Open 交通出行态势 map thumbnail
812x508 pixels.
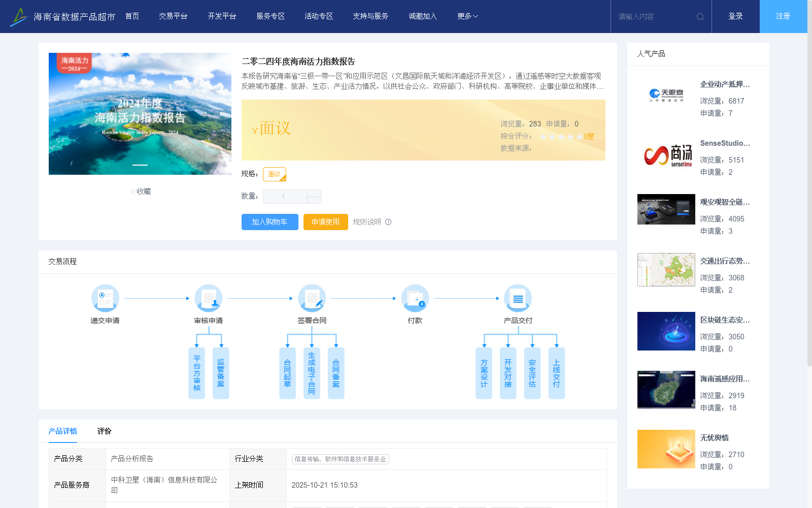tap(666, 270)
